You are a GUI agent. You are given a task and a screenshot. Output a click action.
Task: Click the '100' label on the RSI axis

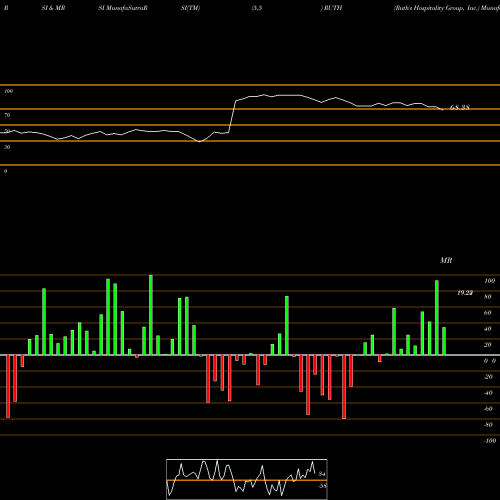click(x=8, y=91)
